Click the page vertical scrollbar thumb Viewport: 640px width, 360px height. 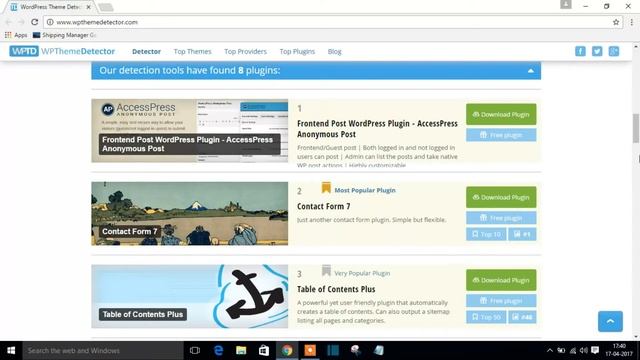[636, 128]
